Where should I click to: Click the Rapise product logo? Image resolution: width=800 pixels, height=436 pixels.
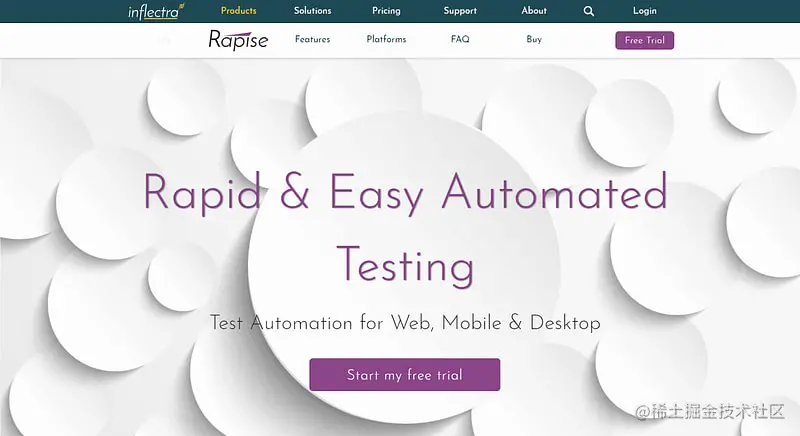(x=238, y=40)
